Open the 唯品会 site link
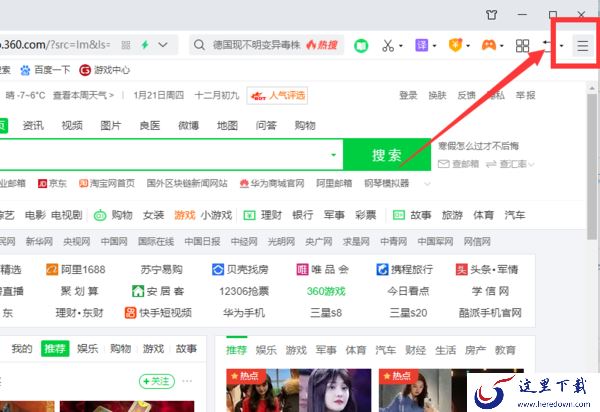The height and width of the screenshot is (412, 600). (323, 270)
